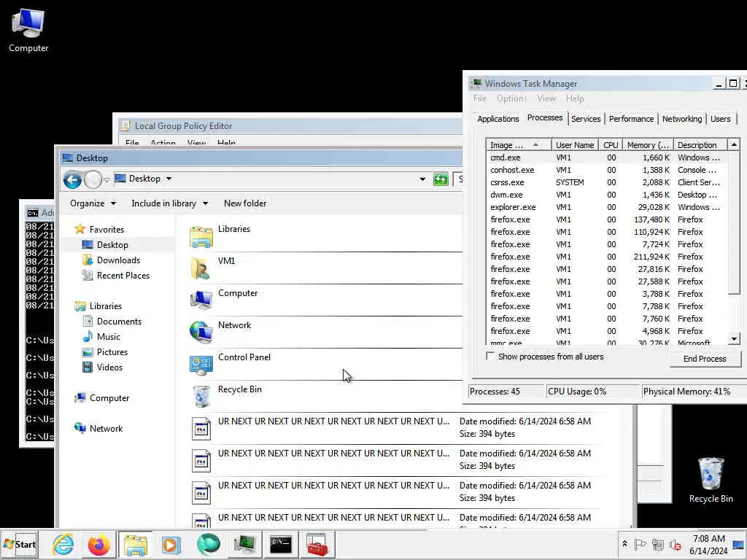Image resolution: width=747 pixels, height=560 pixels.
Task: Show hidden system tray icons
Action: point(624,544)
